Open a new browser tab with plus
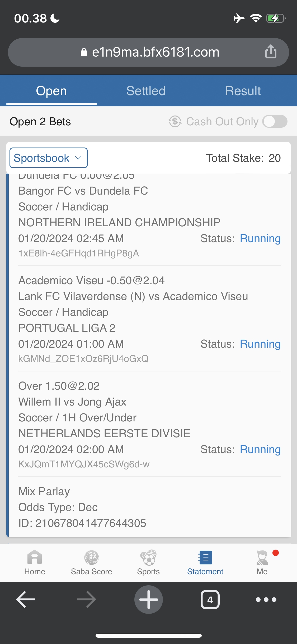 click(149, 600)
